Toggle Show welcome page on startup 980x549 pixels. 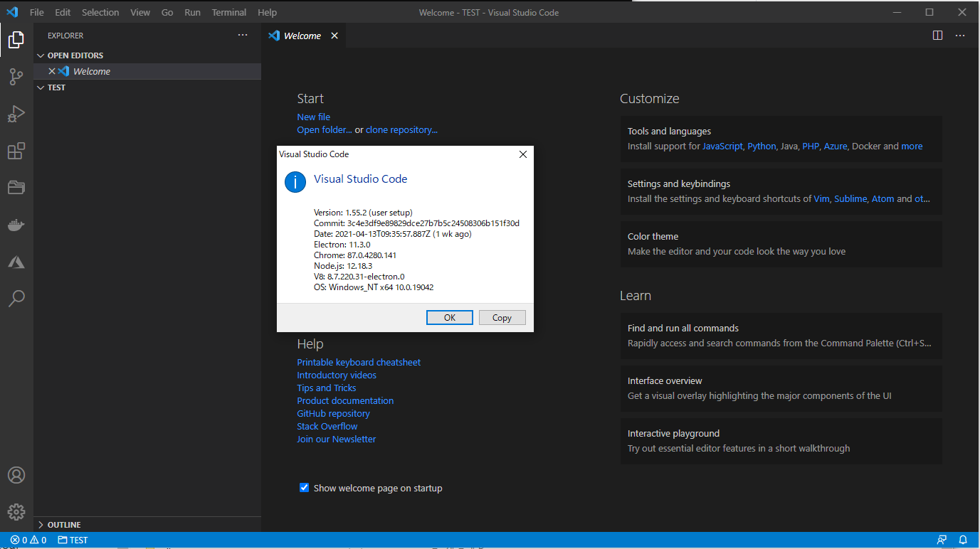[304, 488]
